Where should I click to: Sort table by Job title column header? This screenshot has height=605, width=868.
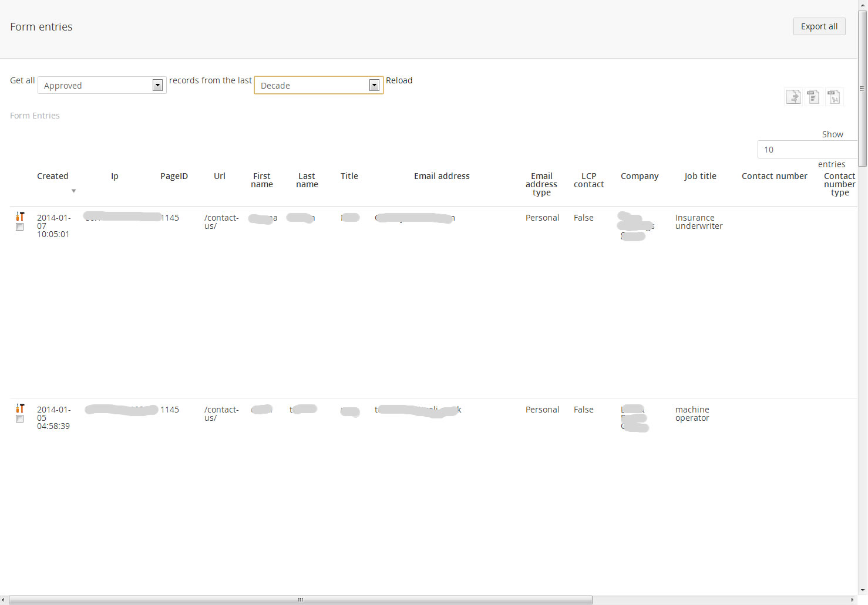click(x=700, y=176)
